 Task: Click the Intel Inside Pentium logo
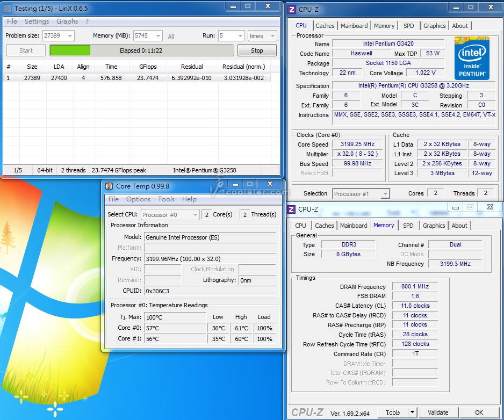click(x=472, y=58)
